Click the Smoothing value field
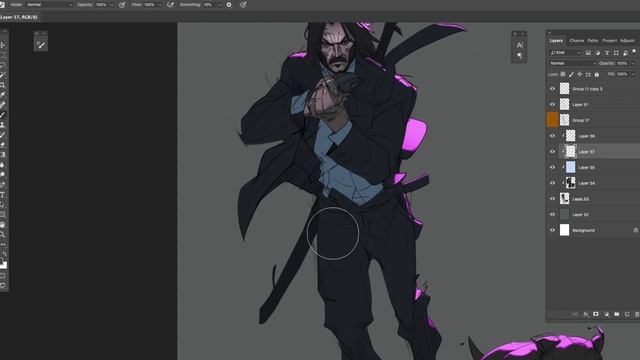640x360 pixels. [x=209, y=5]
